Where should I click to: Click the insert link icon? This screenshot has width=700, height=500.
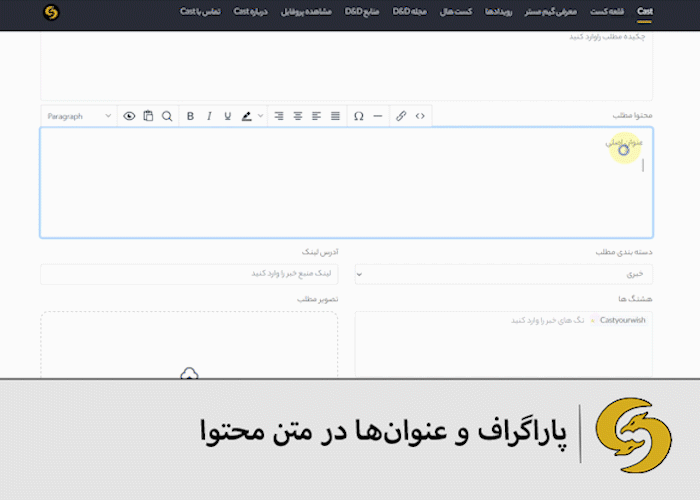(401, 116)
